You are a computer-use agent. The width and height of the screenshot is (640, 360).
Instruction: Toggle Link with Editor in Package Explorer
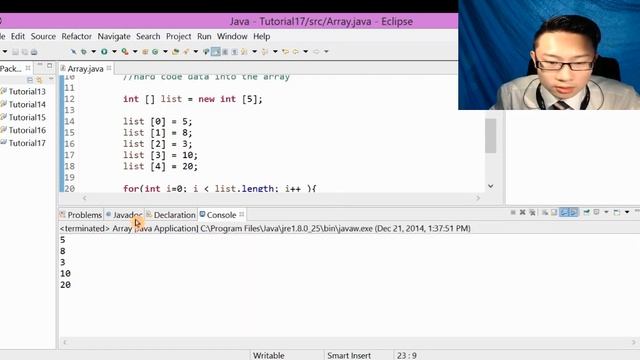pos(39,80)
